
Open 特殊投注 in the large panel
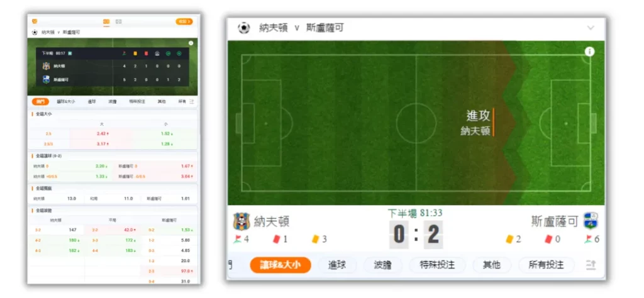coord(437,265)
